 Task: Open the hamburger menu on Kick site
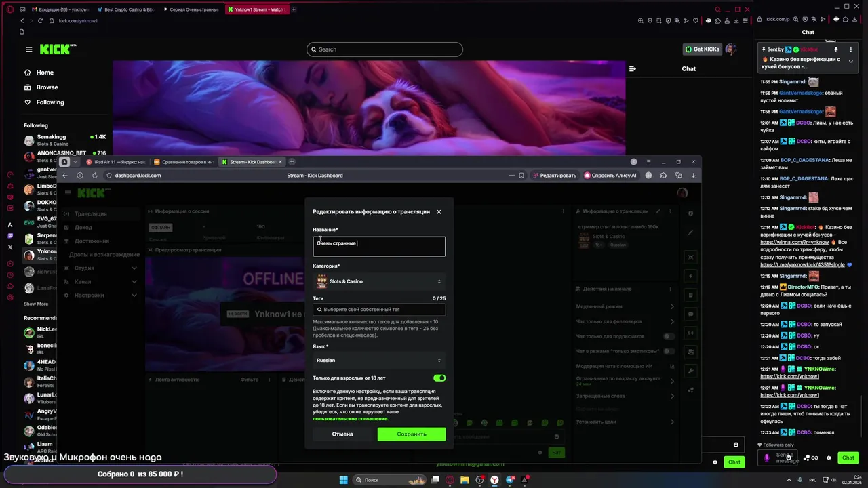28,49
